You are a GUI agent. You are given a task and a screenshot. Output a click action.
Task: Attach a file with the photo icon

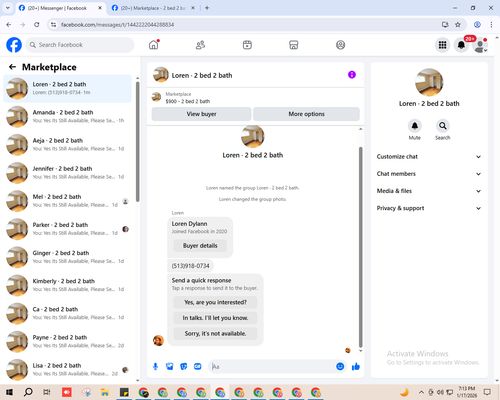(x=170, y=367)
